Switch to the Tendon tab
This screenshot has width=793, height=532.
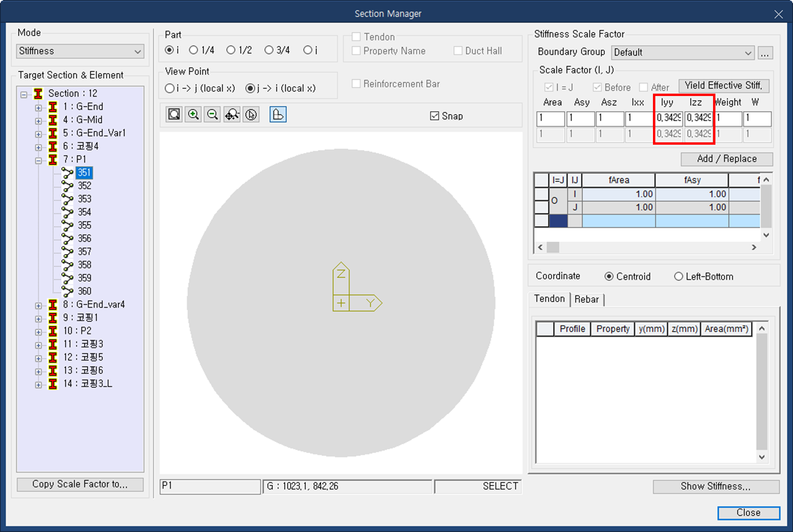[x=549, y=299]
